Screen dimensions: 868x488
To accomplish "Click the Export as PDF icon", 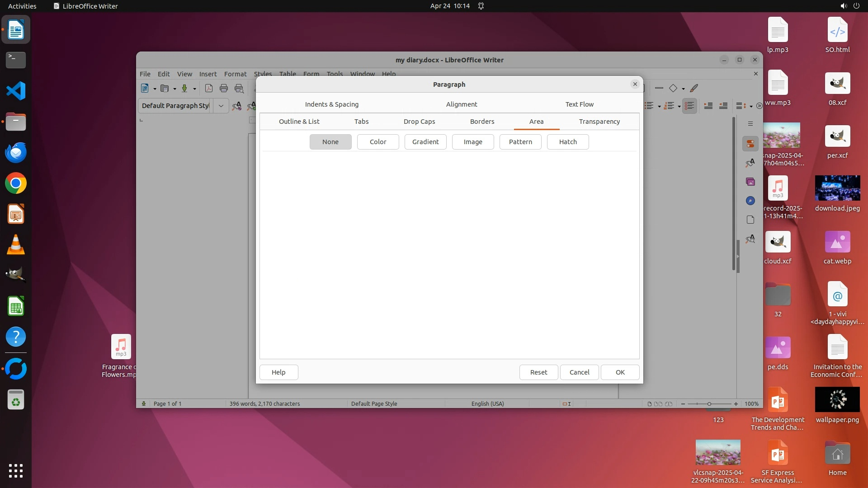I will click(208, 89).
